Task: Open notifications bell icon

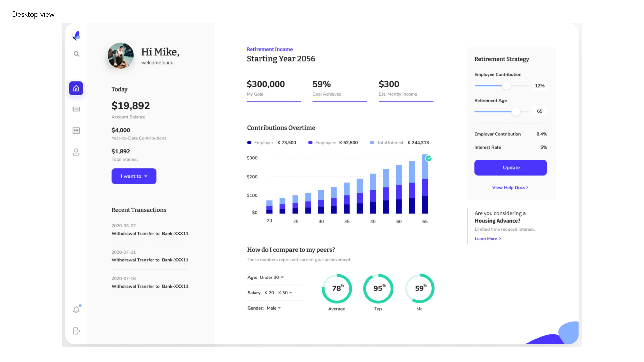Action: pos(76,310)
